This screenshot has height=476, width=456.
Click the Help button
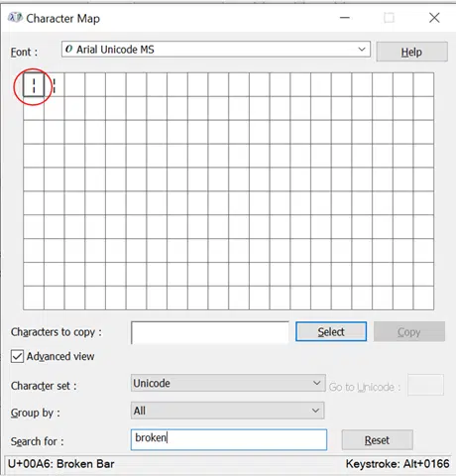pyautogui.click(x=411, y=52)
